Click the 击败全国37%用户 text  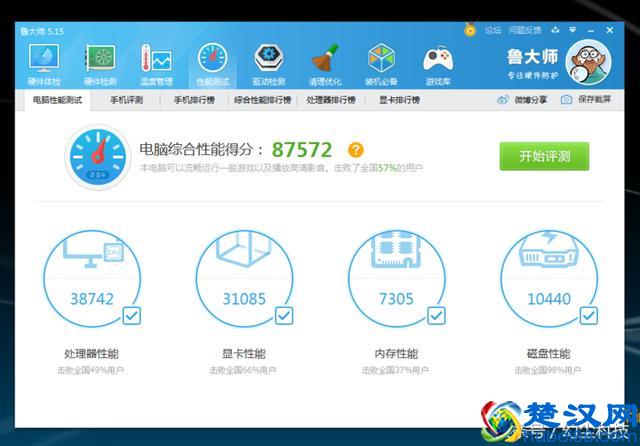click(395, 370)
